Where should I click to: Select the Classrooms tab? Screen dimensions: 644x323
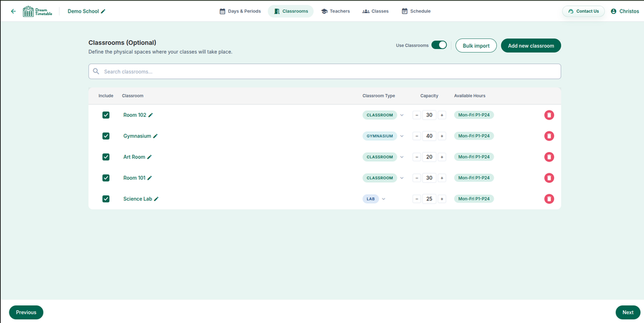coord(291,11)
